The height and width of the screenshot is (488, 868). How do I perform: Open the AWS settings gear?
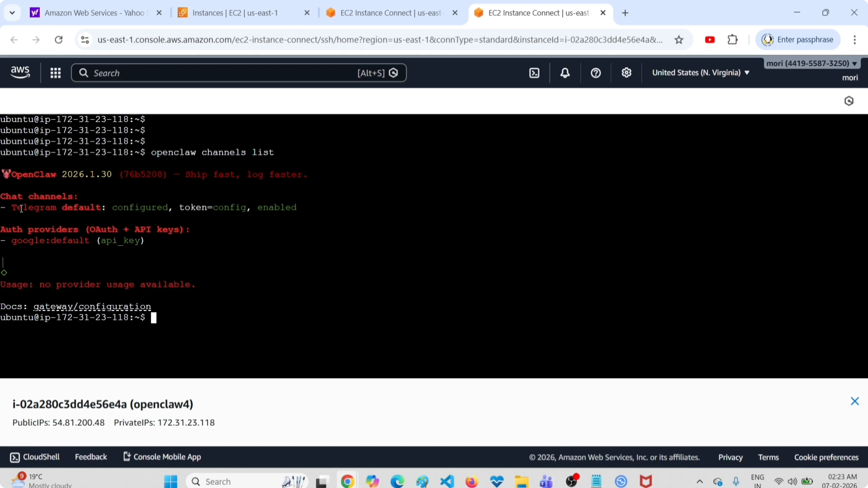click(x=626, y=73)
